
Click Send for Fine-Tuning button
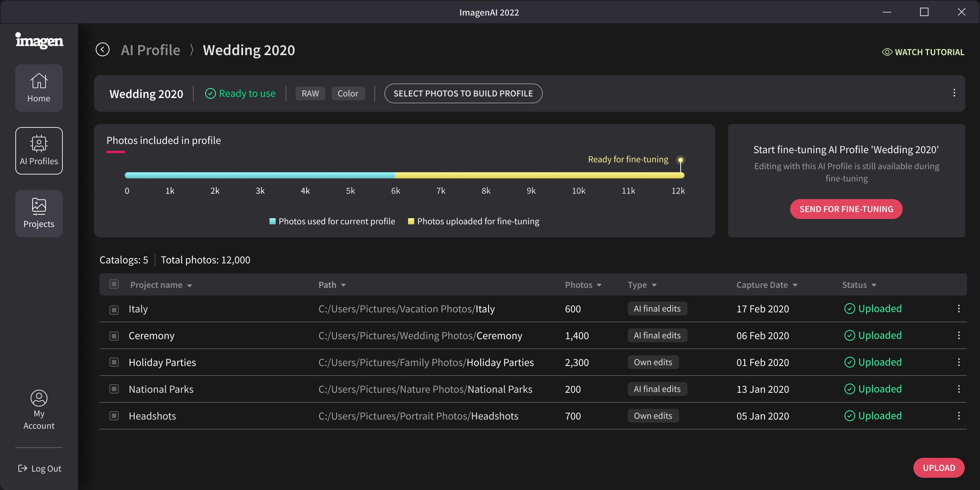(x=846, y=209)
